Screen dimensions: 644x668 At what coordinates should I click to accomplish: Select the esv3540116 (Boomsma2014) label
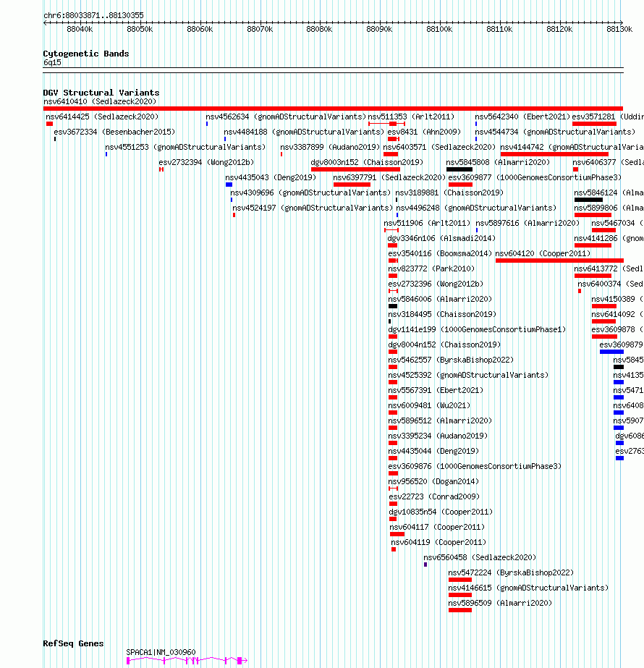(x=439, y=253)
